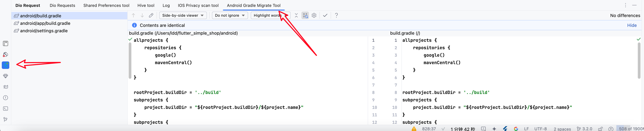Open the Flutter plugin blue sidebar icon

click(5, 65)
